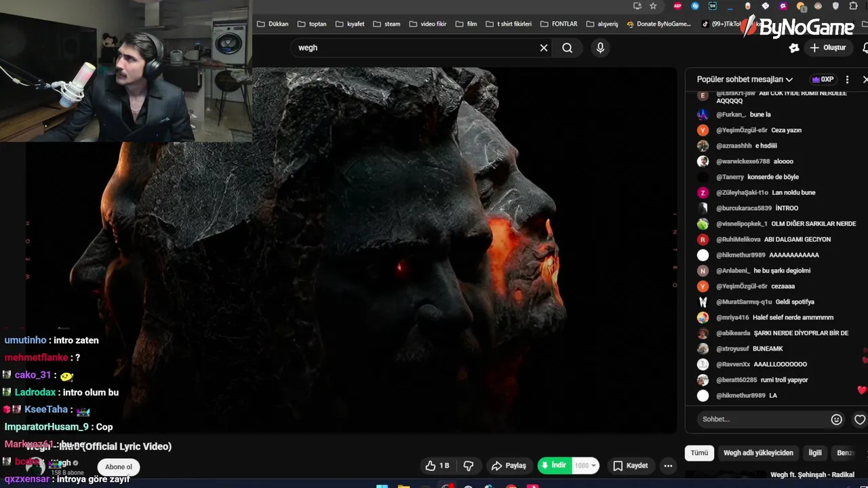Click the thumbs-down dislike button

(x=469, y=466)
